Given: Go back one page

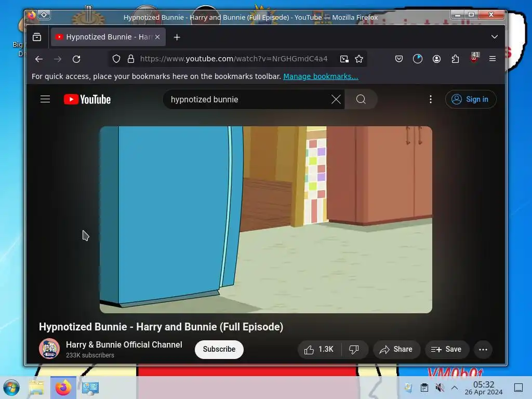Looking at the screenshot, I should pyautogui.click(x=39, y=59).
